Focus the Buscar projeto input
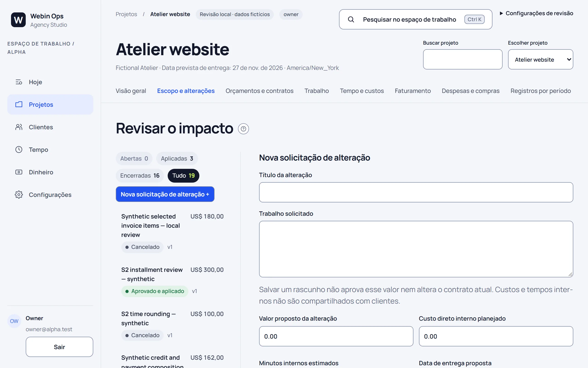The height and width of the screenshot is (368, 588). coord(462,59)
